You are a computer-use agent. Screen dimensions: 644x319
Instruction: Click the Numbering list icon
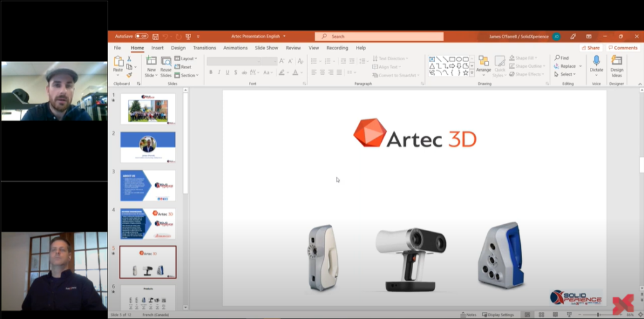327,61
